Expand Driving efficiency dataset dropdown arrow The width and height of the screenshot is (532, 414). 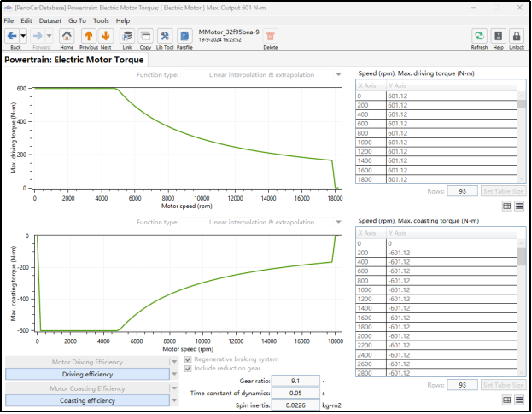coord(174,375)
